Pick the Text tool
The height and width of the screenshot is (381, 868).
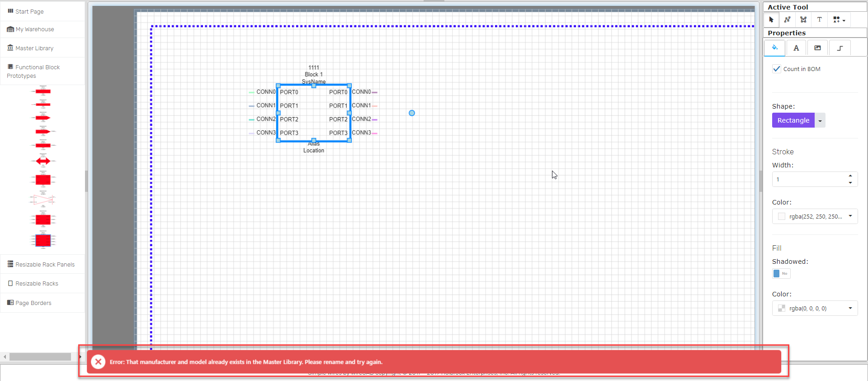point(819,19)
